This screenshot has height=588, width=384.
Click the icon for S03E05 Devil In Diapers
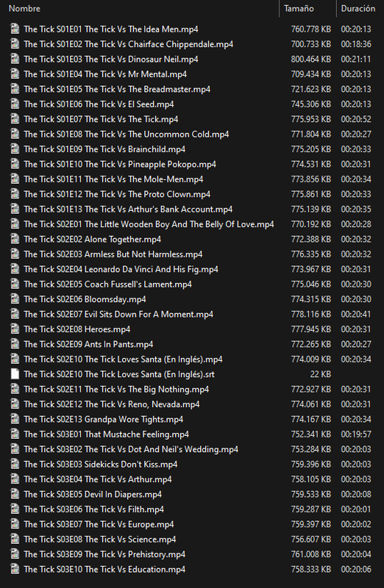(x=15, y=494)
